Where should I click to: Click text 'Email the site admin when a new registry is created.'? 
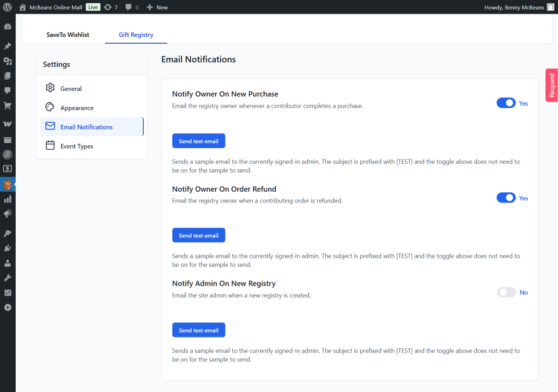(241, 295)
